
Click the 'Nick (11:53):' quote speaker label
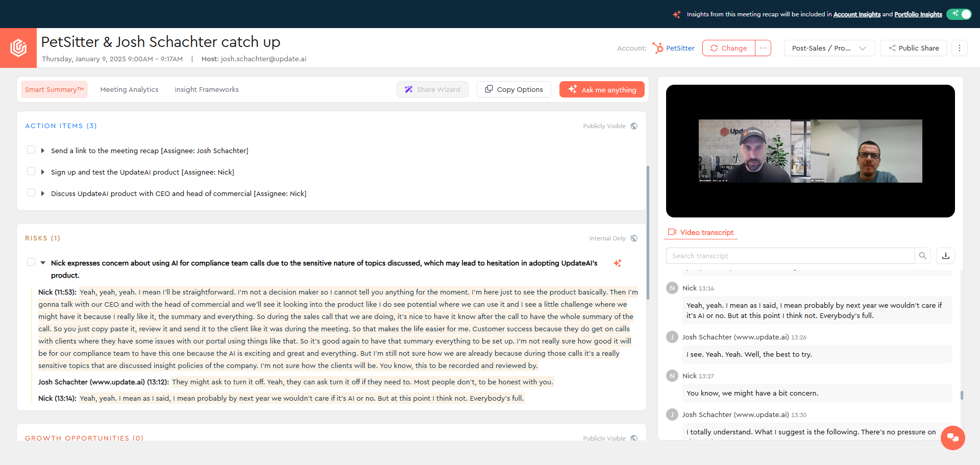click(57, 292)
